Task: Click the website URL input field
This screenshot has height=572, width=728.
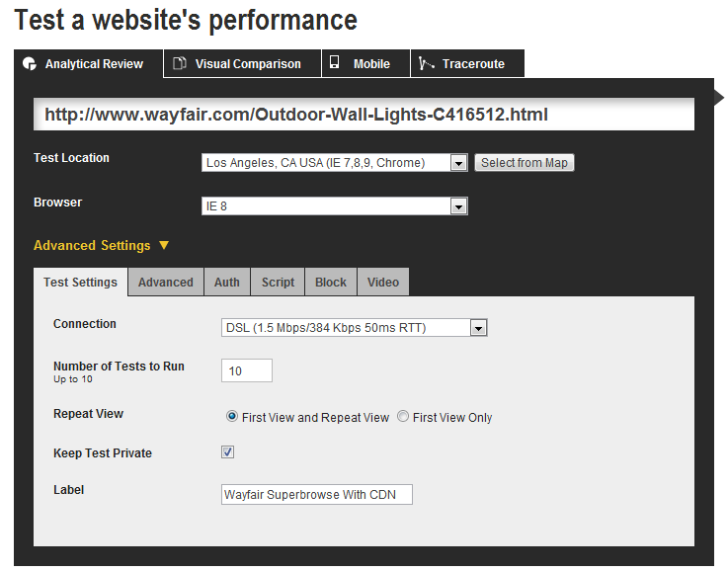Action: point(364,115)
